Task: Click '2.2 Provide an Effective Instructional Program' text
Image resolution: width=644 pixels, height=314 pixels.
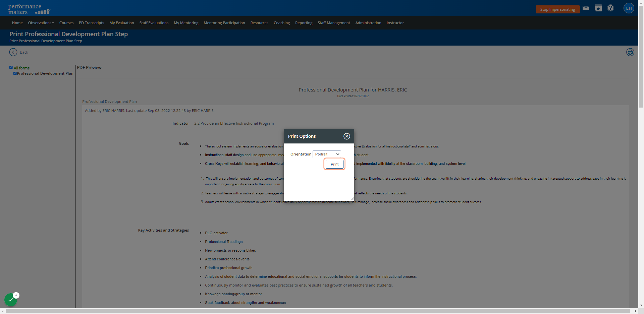Action: pos(234,123)
